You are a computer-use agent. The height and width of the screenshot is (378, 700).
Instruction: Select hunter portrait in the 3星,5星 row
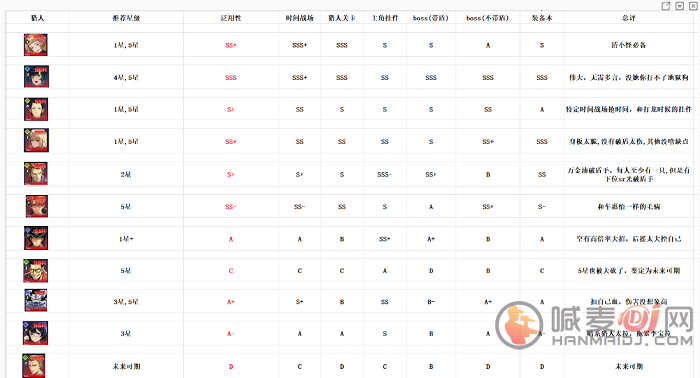pyautogui.click(x=36, y=300)
